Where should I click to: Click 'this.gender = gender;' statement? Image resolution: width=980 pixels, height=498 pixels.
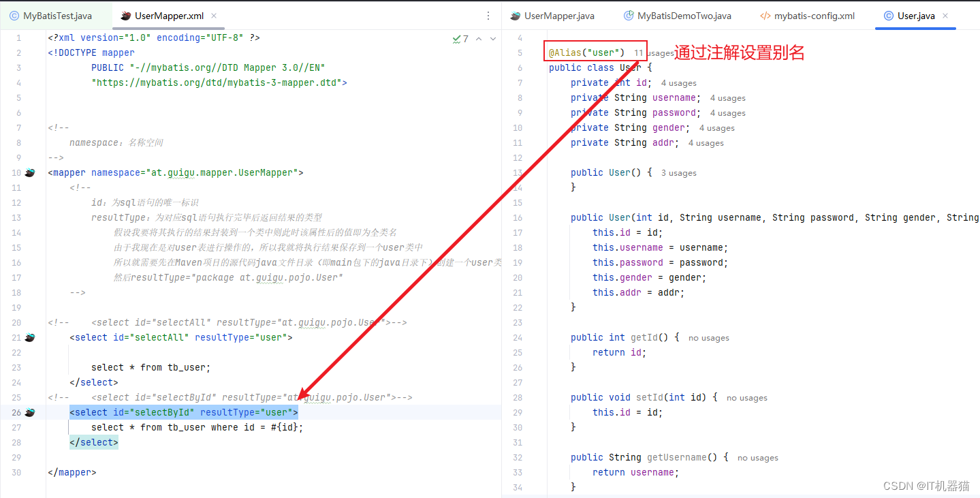click(x=650, y=278)
